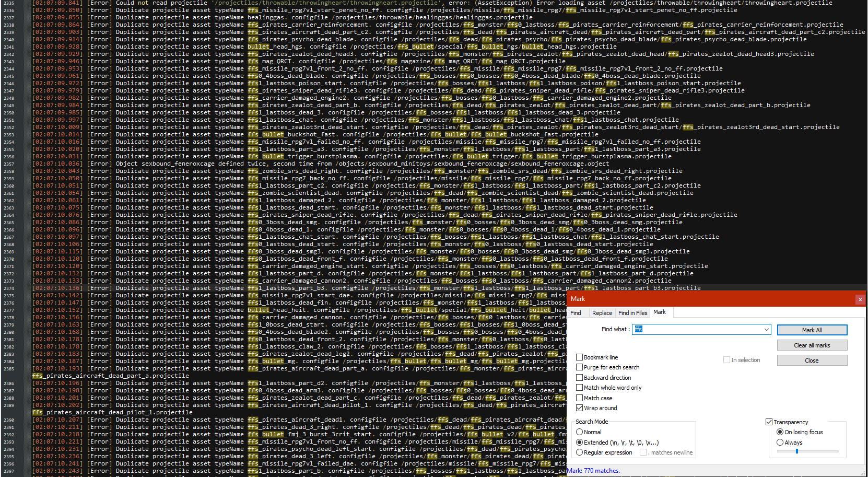Close the Mark dialog with the X icon

(x=860, y=299)
